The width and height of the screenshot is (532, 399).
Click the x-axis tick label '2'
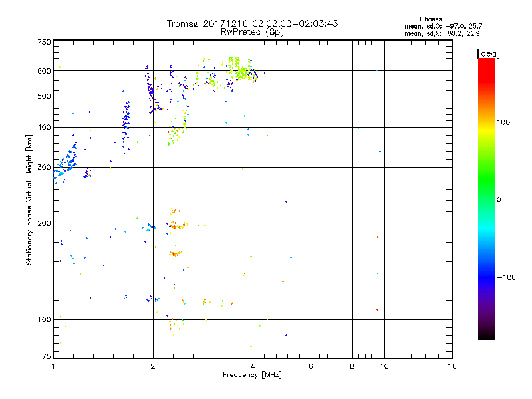(x=153, y=366)
